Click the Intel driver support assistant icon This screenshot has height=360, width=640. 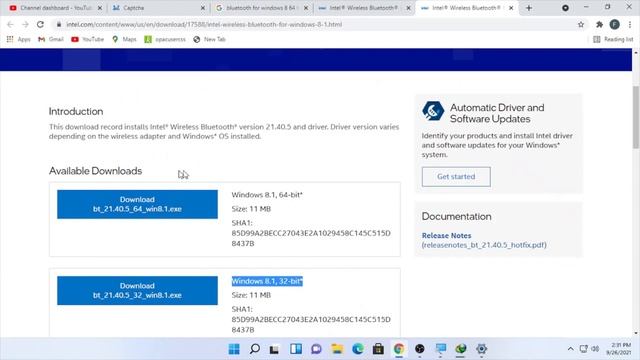433,111
